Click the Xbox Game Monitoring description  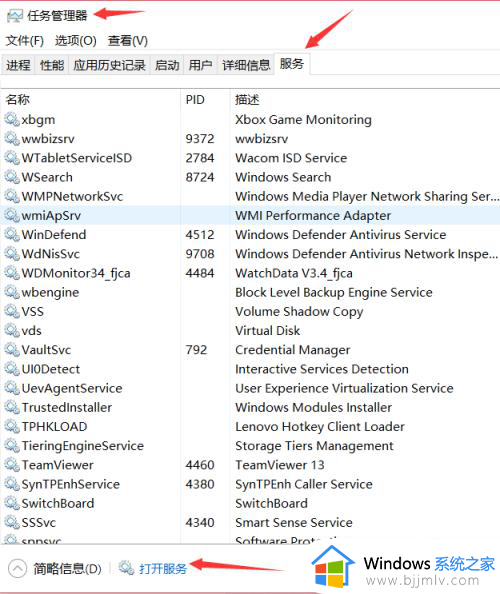coord(303,120)
